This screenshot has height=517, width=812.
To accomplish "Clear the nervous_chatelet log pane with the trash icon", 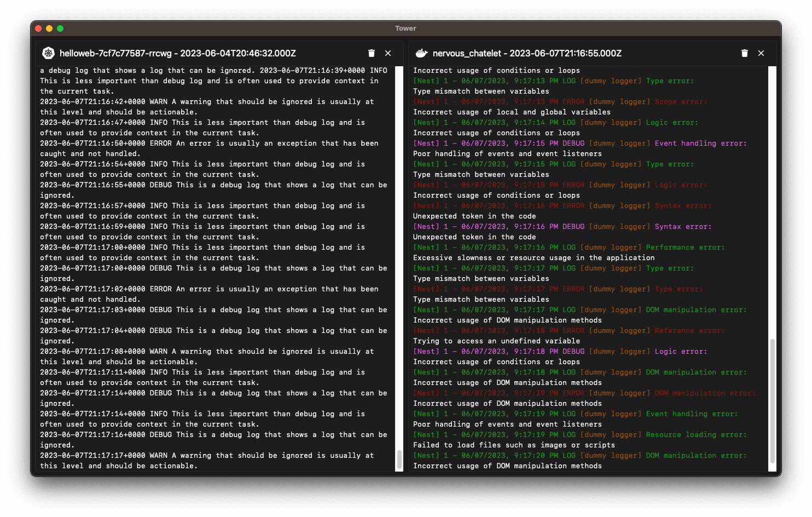I will pos(745,53).
